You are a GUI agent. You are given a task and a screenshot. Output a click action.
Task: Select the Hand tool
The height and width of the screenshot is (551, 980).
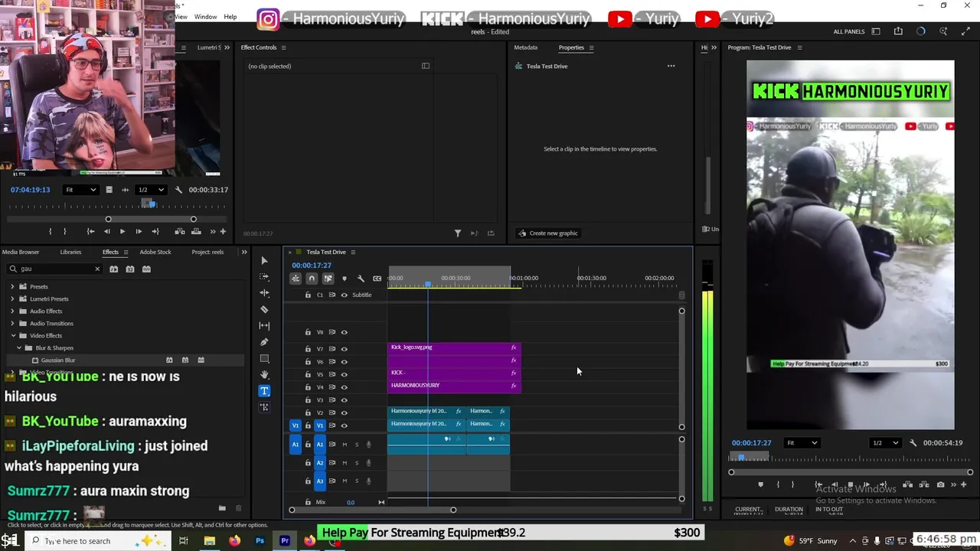(x=264, y=375)
